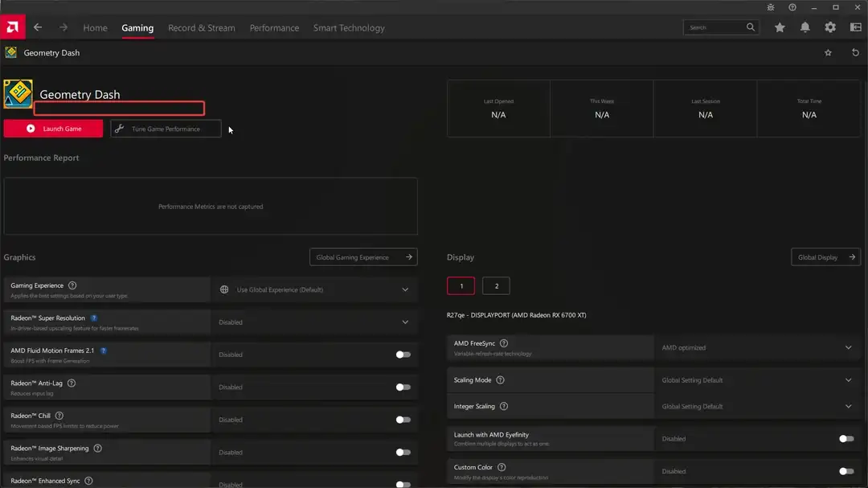868x488 pixels.
Task: Show help for Gaming Experience
Action: coord(72,285)
